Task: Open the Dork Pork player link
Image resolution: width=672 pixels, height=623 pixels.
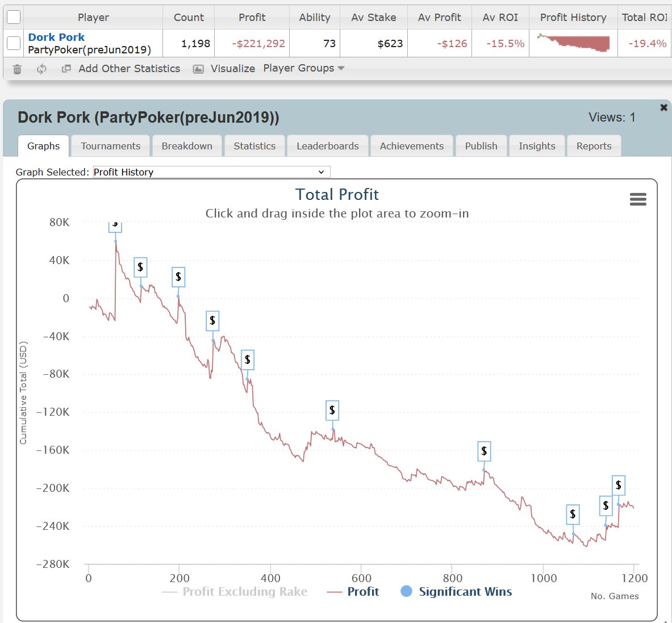Action: coord(56,37)
